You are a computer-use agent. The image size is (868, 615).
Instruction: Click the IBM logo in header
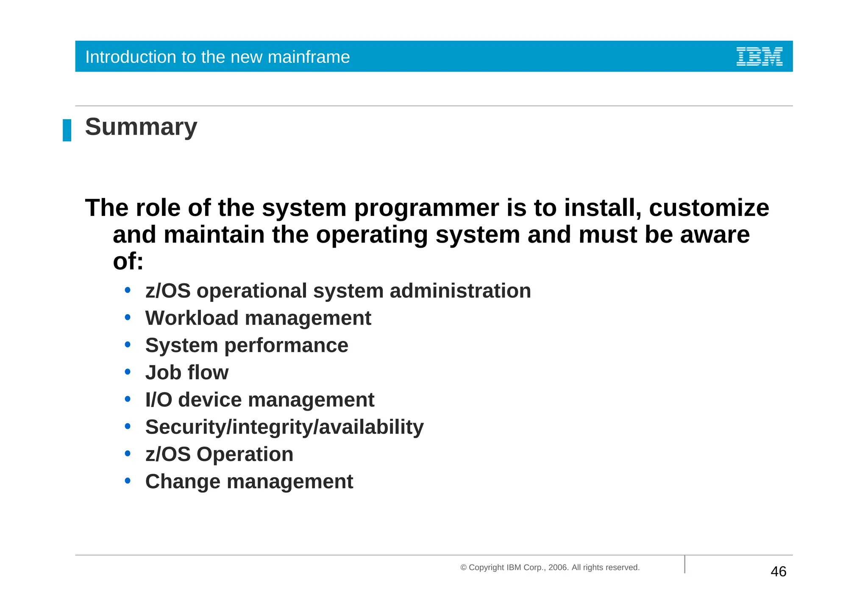759,56
